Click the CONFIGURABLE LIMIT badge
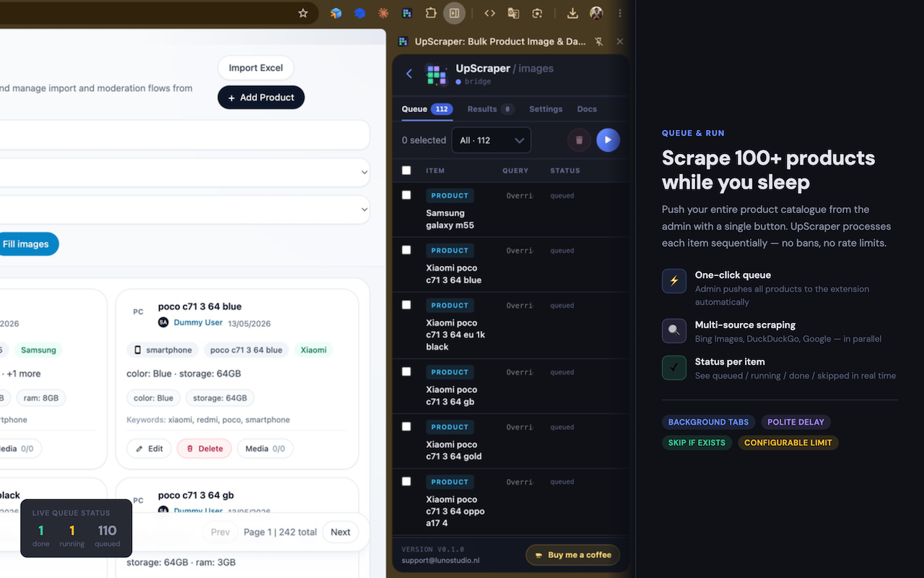The height and width of the screenshot is (578, 924). click(x=788, y=442)
